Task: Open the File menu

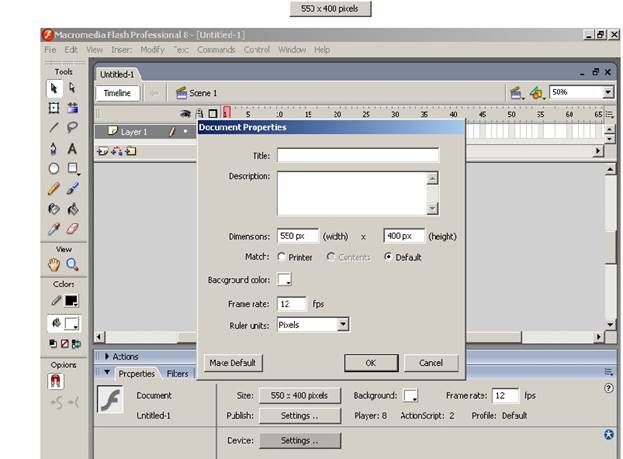Action: click(50, 50)
